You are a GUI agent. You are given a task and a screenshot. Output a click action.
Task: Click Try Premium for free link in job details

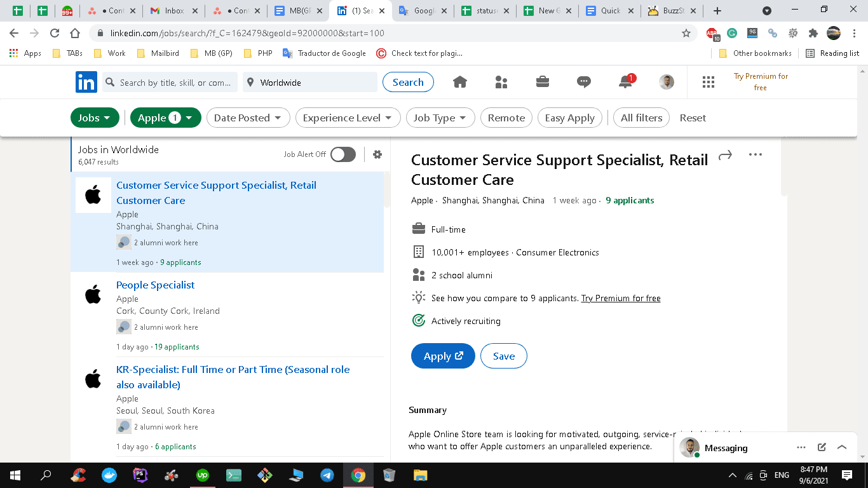pyautogui.click(x=621, y=298)
